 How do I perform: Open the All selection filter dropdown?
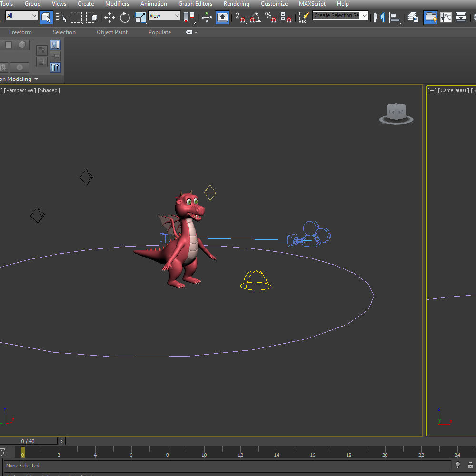(21, 16)
